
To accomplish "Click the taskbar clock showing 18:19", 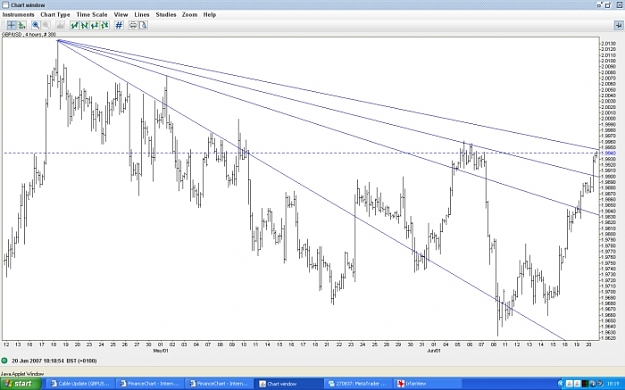I will click(614, 384).
